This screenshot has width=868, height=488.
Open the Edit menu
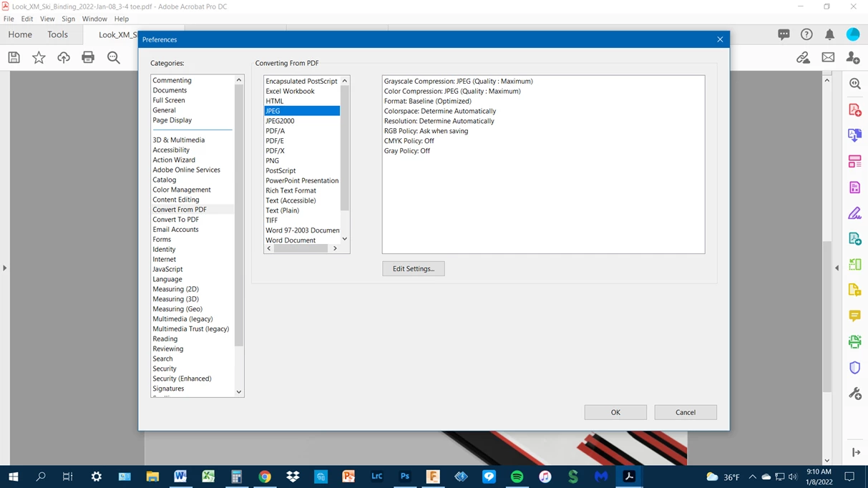(27, 19)
